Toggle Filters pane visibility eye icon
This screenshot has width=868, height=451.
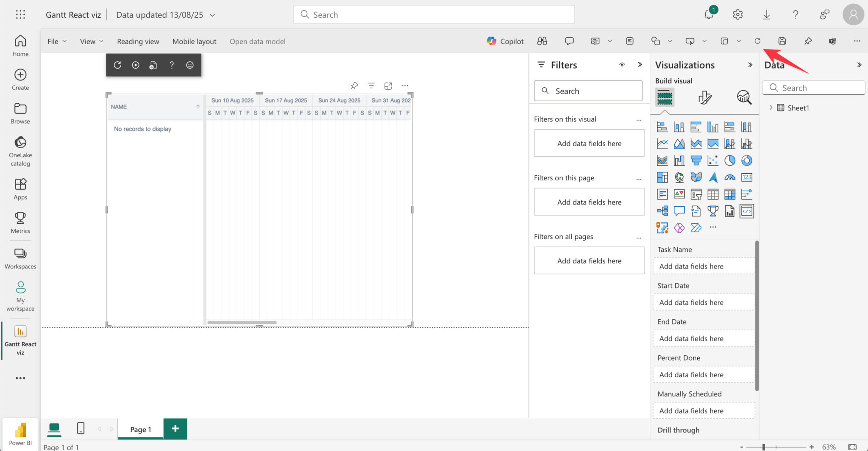(x=622, y=65)
